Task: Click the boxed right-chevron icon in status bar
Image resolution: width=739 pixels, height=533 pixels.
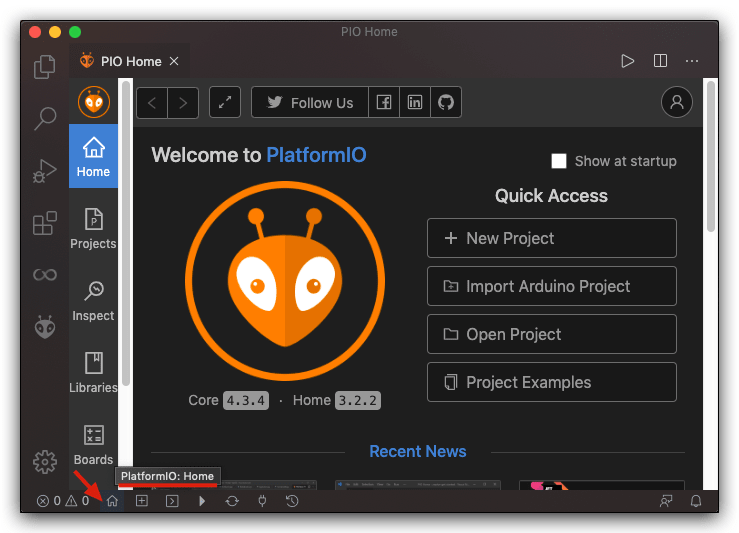Action: pos(172,500)
